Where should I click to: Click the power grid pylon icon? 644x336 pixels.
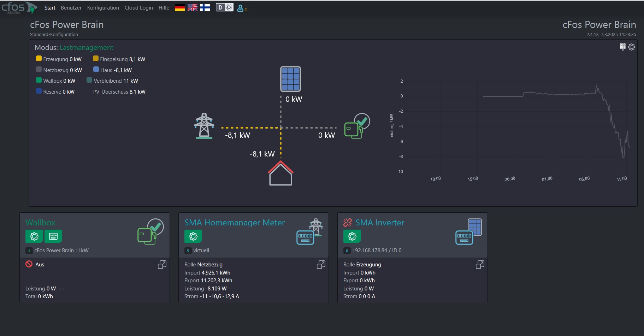click(204, 126)
